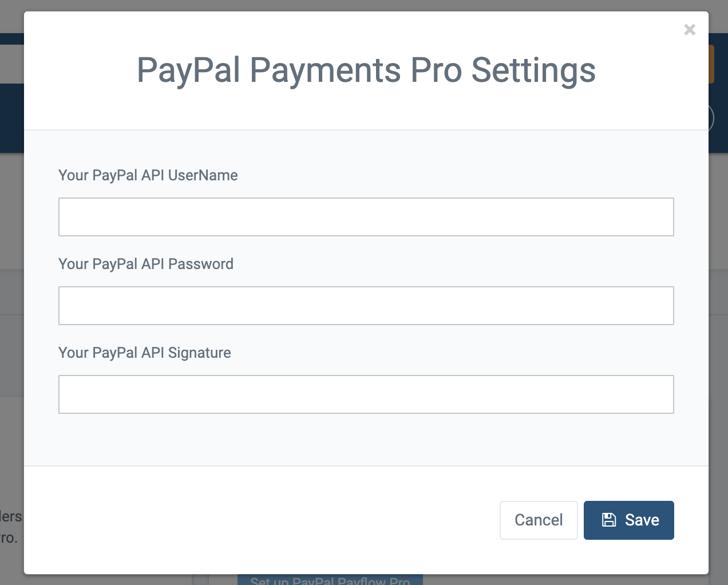Save the PayPal Payments Pro settings
728x585 pixels.
click(629, 520)
